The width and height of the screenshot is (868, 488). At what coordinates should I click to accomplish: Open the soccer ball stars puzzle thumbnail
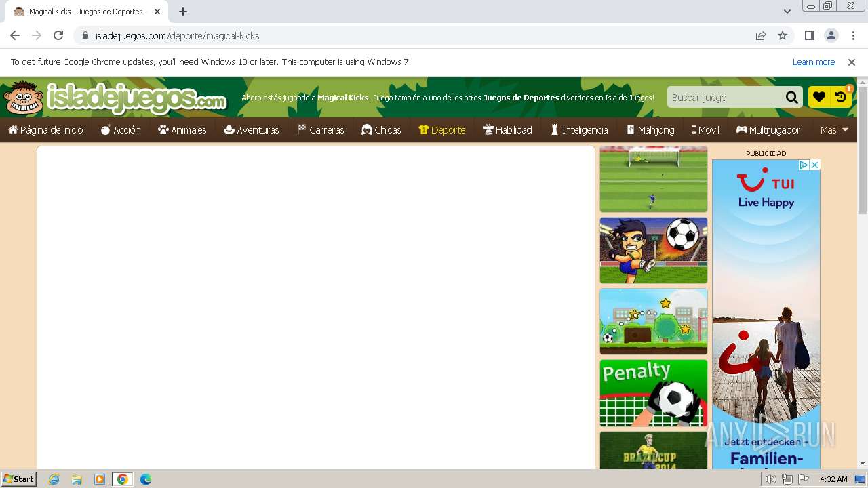[653, 321]
